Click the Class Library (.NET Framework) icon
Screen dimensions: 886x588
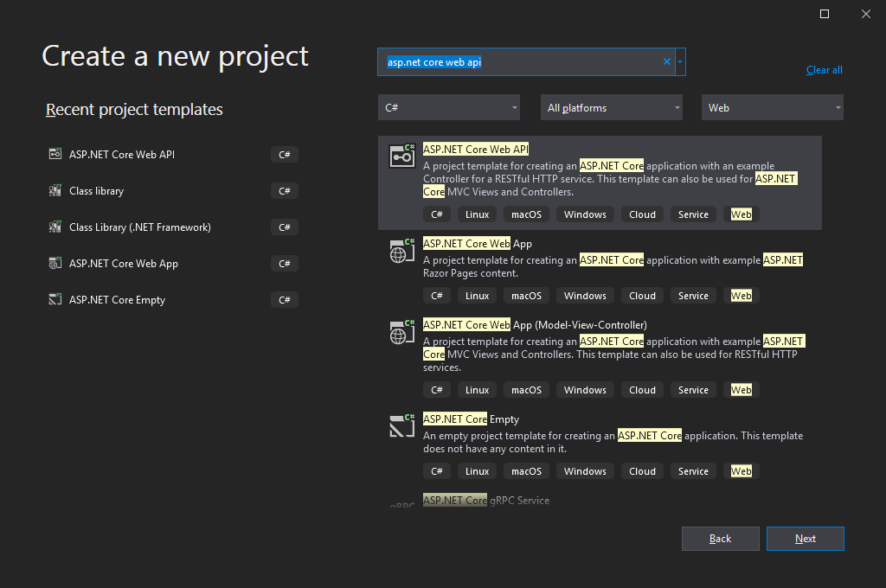55,227
